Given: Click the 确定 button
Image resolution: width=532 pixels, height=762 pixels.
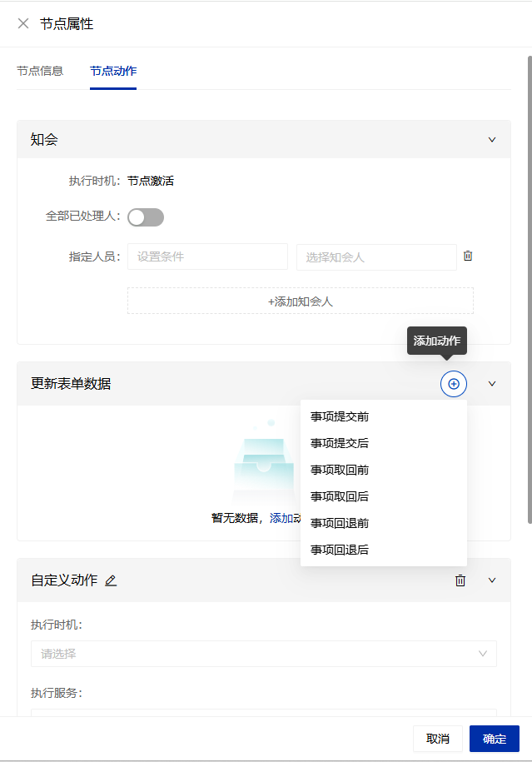Looking at the screenshot, I should [495, 739].
